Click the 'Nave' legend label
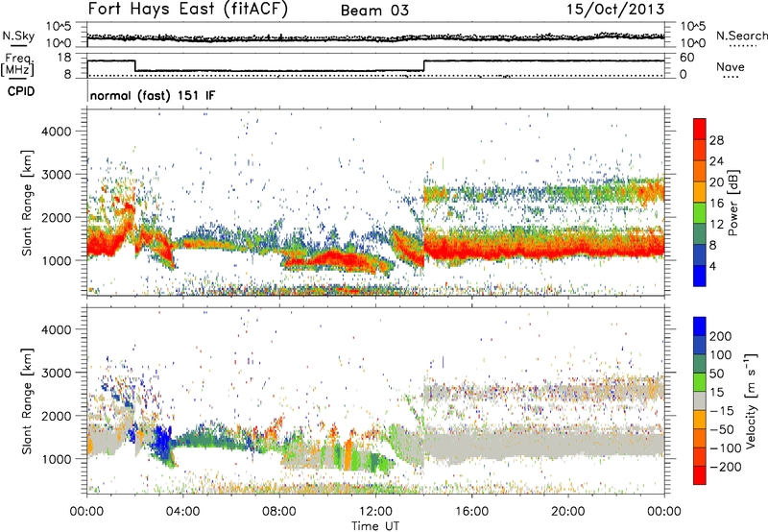Viewport: 768px width, 532px height. click(x=731, y=67)
